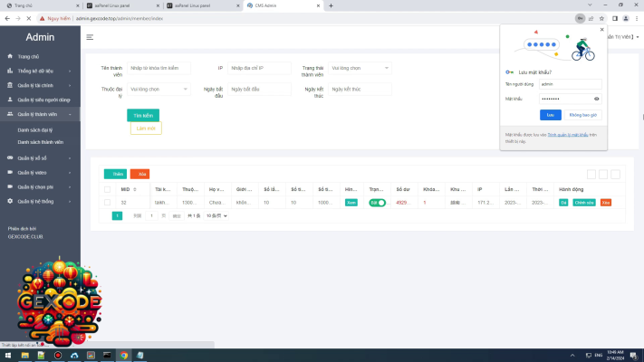The width and height of the screenshot is (644, 362).
Task: Go back with the browser back arrow
Action: [7, 18]
